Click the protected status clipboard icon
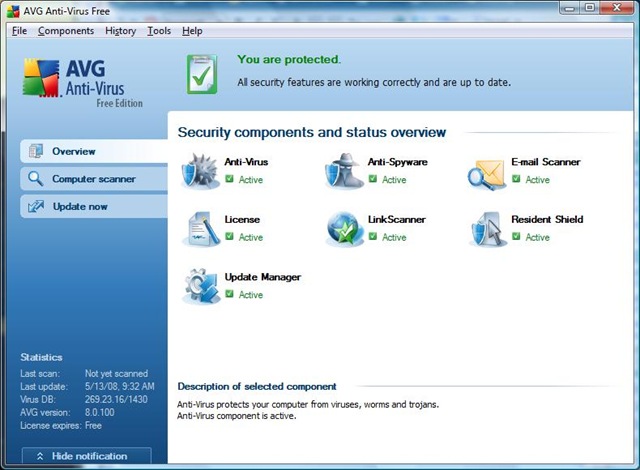Viewport: 640px width, 470px height. (x=202, y=74)
